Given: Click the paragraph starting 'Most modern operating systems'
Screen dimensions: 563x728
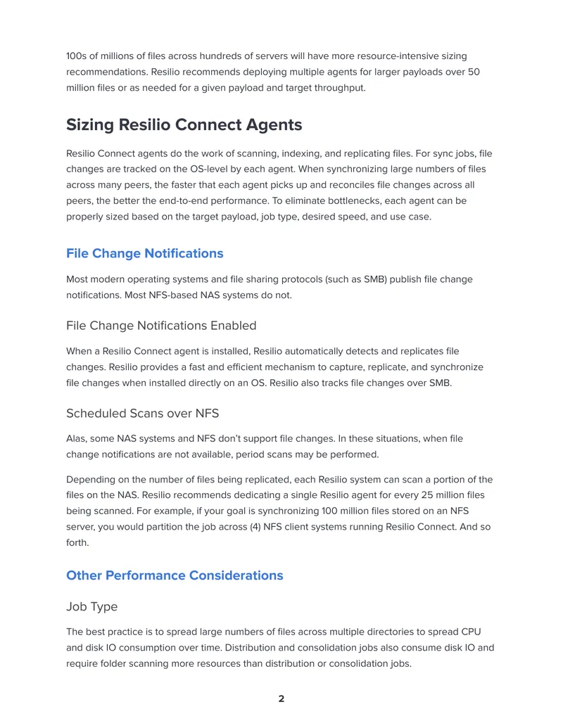Looking at the screenshot, I should [x=270, y=287].
